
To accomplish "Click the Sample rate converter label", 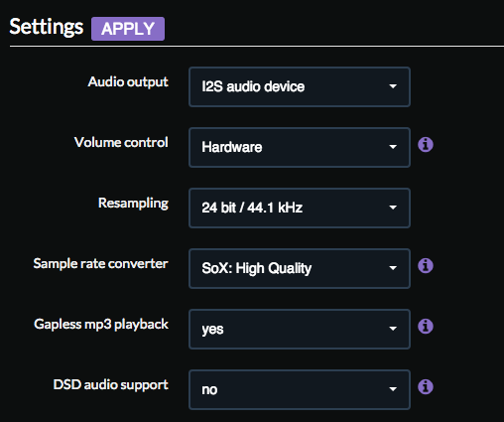I will pos(100,264).
